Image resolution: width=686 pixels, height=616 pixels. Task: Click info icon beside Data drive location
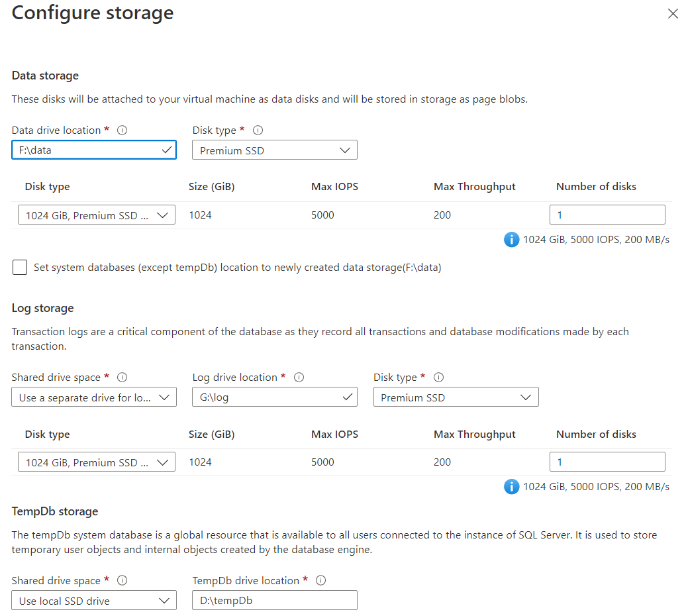pyautogui.click(x=122, y=130)
